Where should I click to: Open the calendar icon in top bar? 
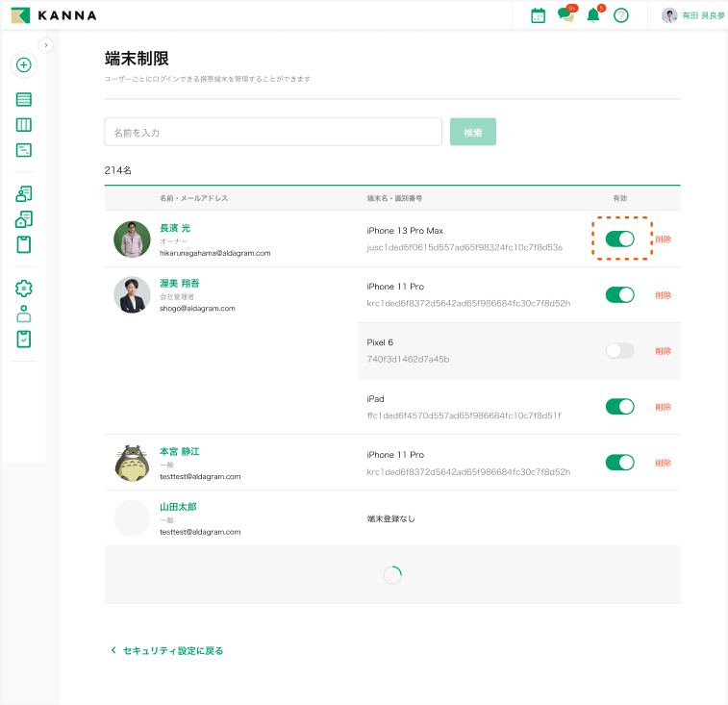pos(539,15)
